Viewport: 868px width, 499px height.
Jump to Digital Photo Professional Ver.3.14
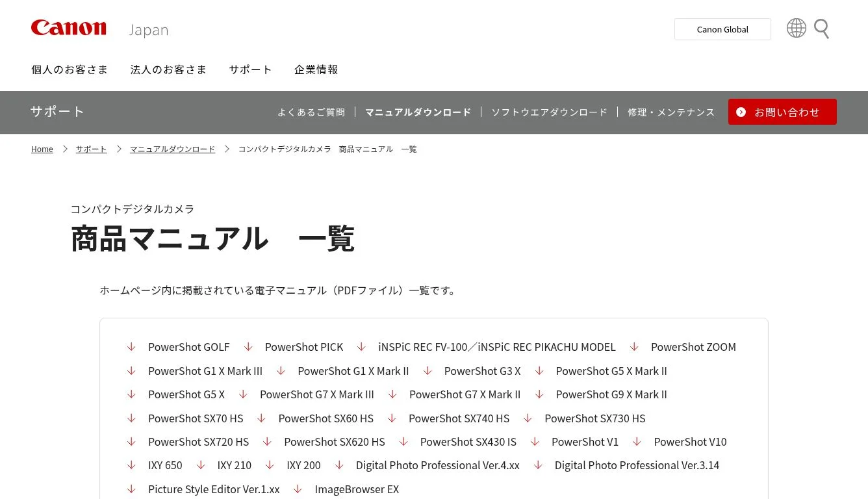pos(637,465)
